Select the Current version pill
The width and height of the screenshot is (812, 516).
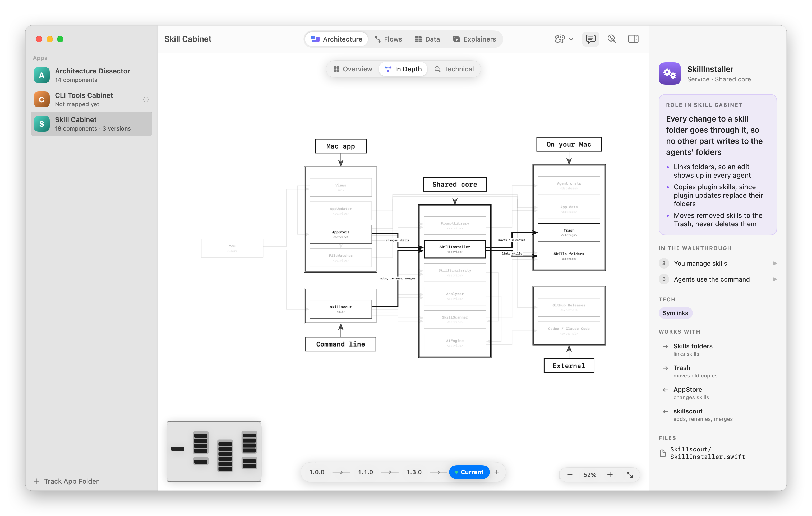coord(469,472)
